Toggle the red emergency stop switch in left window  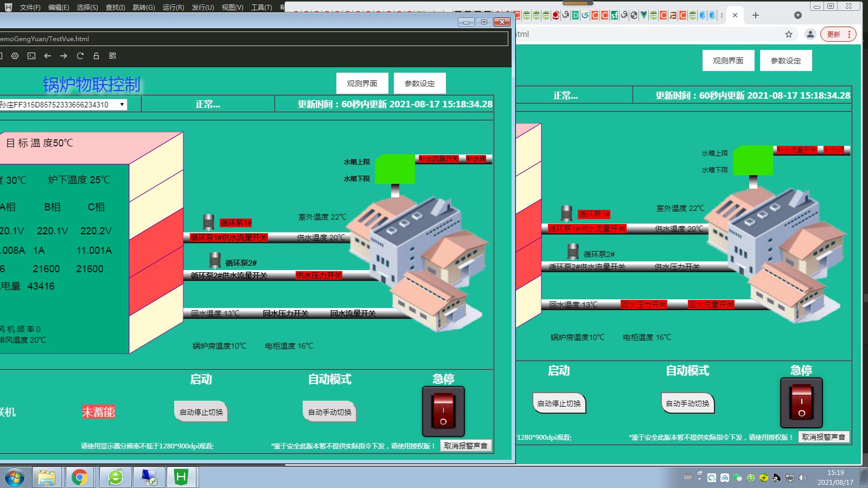point(443,412)
